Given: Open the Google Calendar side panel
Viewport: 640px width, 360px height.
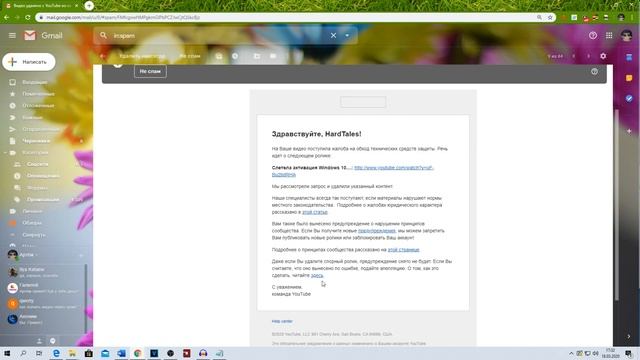Looking at the screenshot, I should pos(629,58).
